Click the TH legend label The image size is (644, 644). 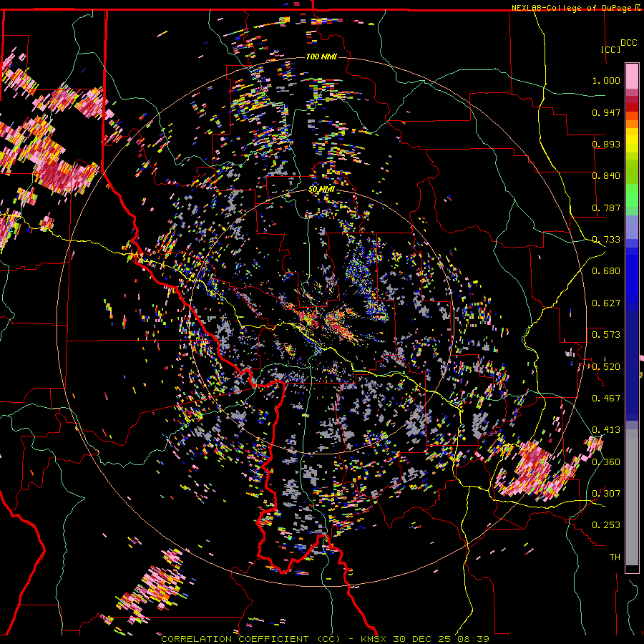[615, 557]
